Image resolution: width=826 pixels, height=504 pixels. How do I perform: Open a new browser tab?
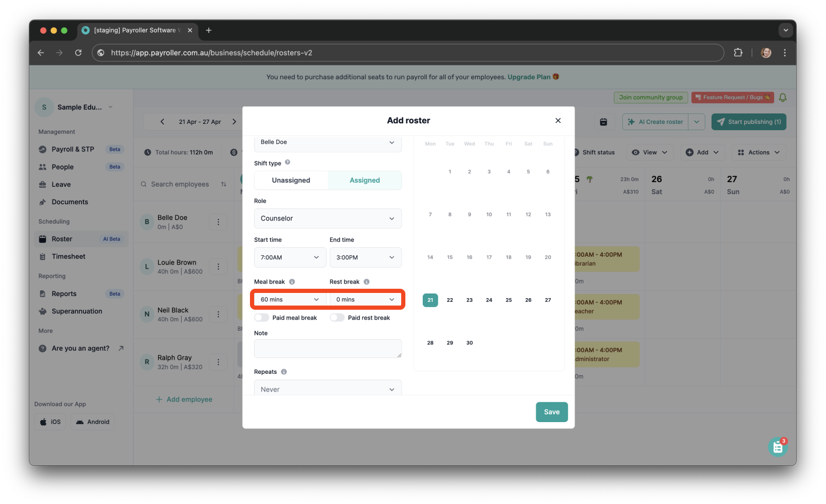pyautogui.click(x=208, y=30)
